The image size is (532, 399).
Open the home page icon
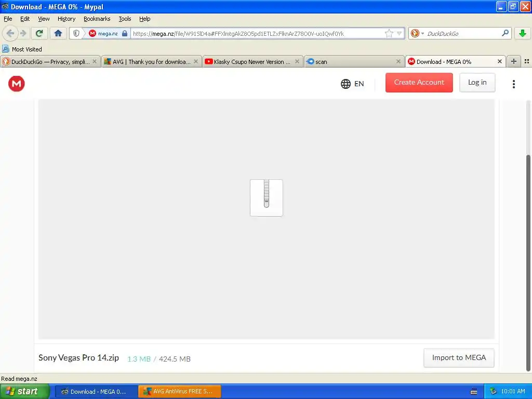click(58, 33)
